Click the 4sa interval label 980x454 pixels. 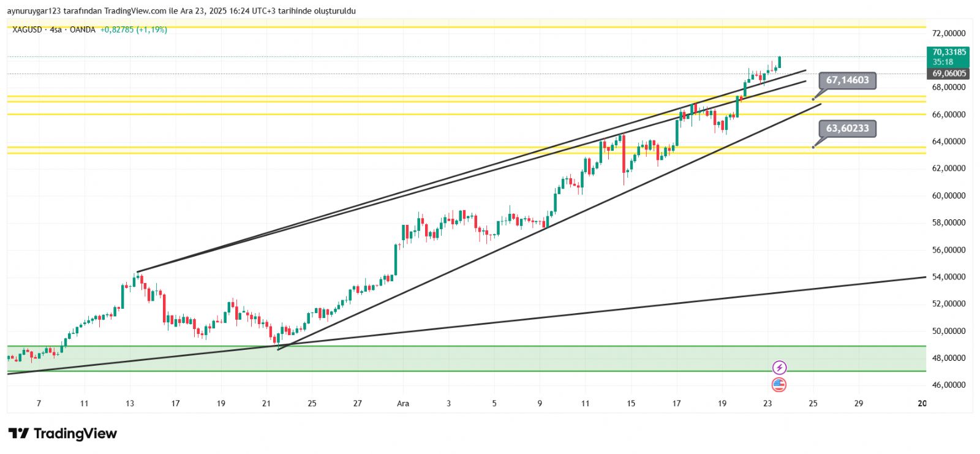click(x=56, y=30)
